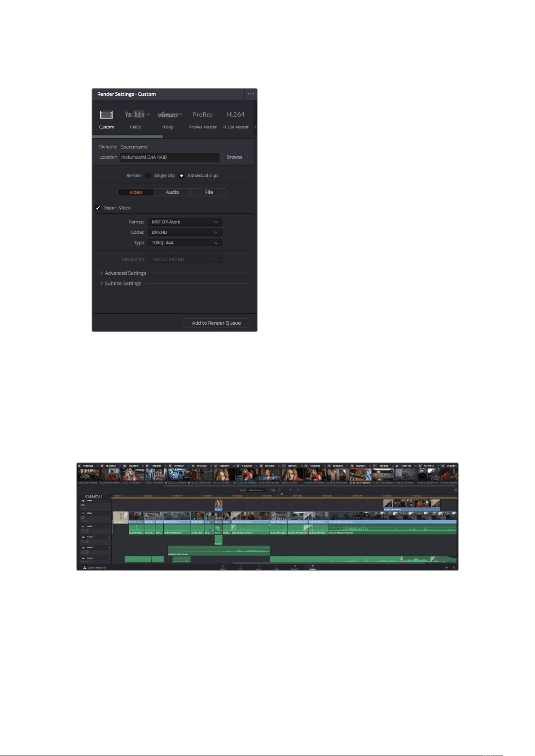Click the timeline zoom in plus icon

[x=298, y=490]
